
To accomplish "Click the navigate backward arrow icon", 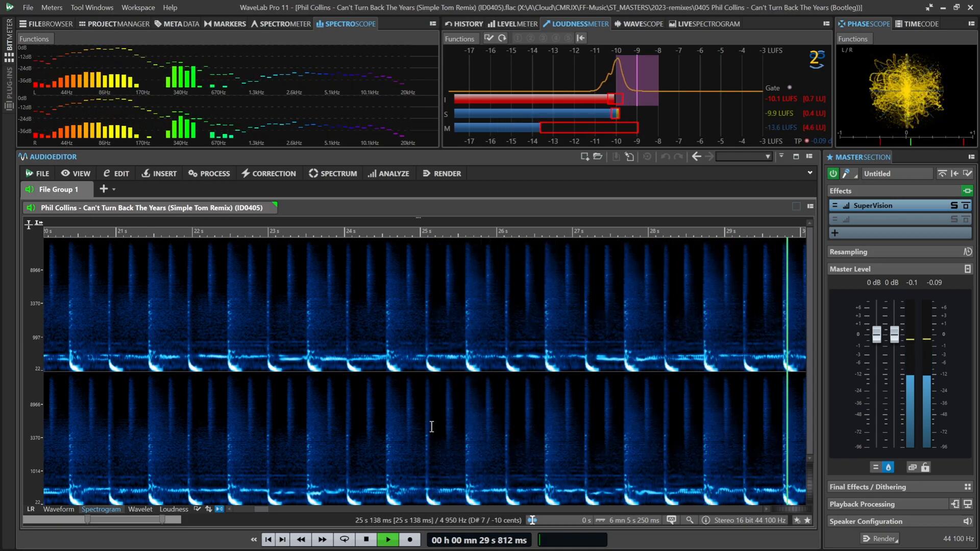I will point(696,157).
